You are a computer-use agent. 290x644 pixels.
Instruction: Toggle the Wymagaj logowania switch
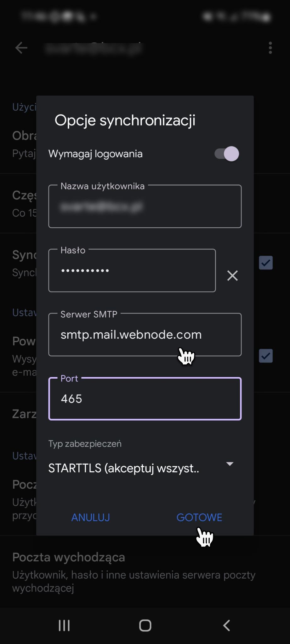point(227,154)
